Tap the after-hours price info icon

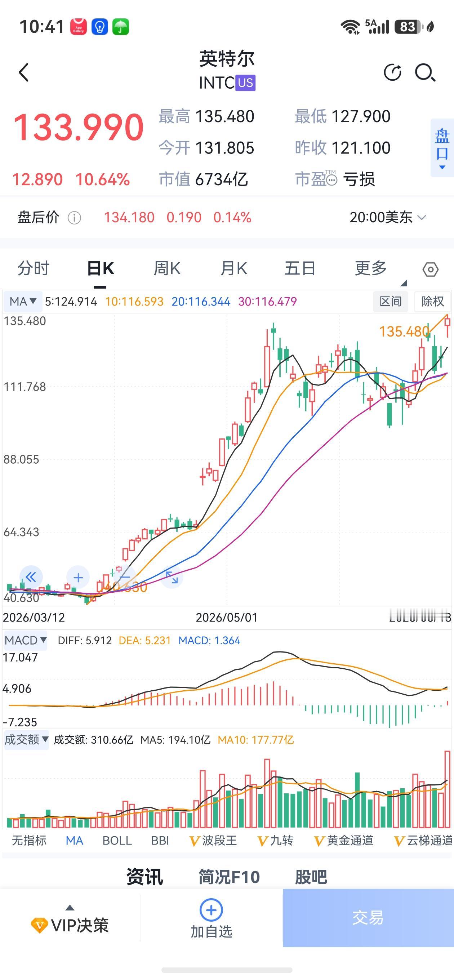tap(74, 218)
